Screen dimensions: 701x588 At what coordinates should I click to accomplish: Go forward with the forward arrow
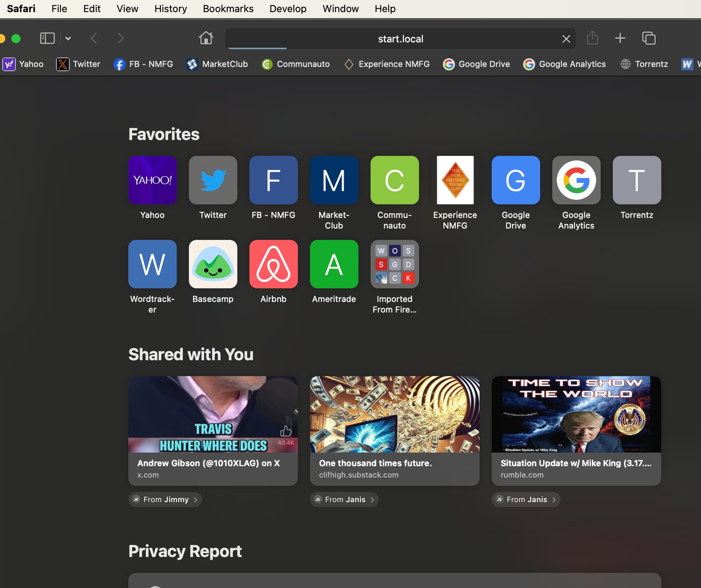tap(120, 38)
